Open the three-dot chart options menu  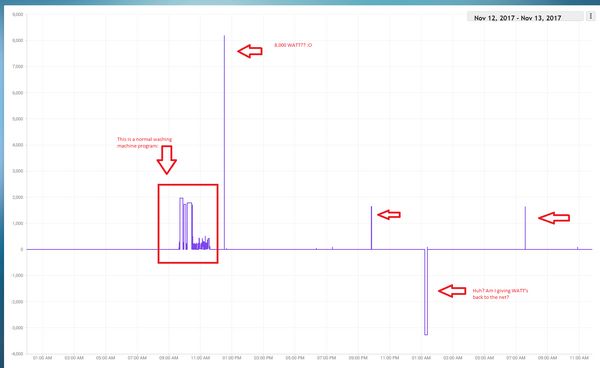(x=591, y=16)
